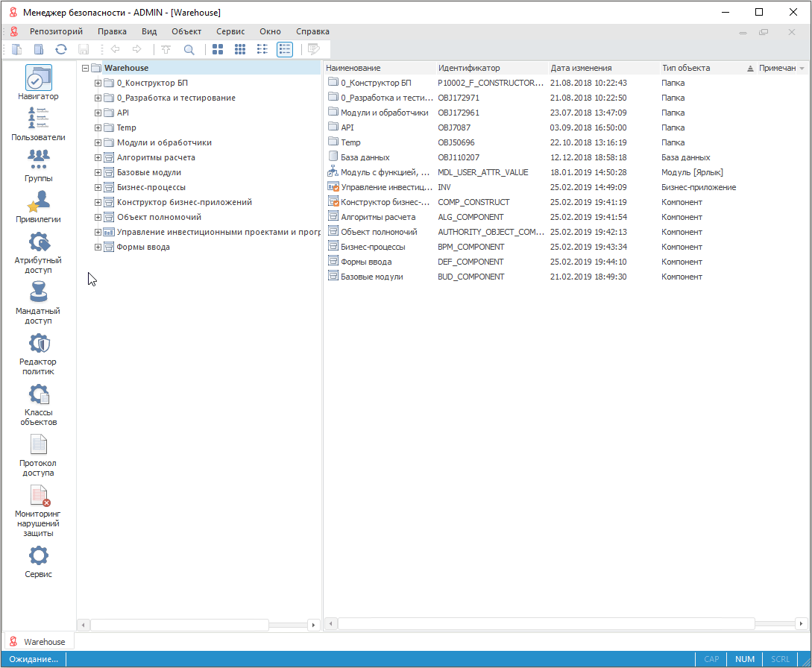This screenshot has height=668, width=812.
Task: Open the Справка menu
Action: pyautogui.click(x=312, y=31)
